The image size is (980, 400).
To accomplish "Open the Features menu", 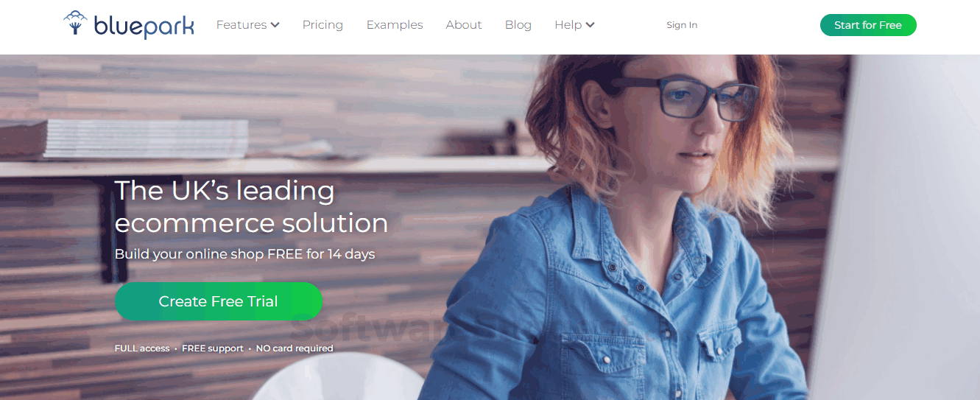I will [247, 25].
